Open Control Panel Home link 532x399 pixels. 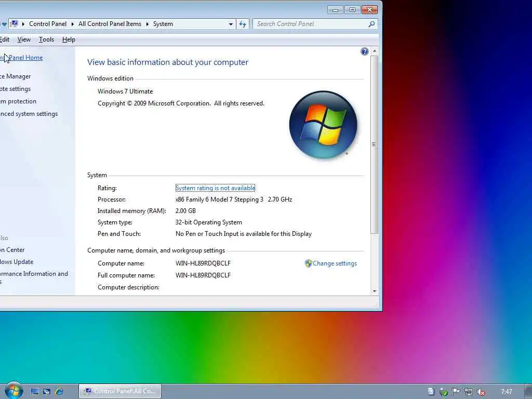click(x=21, y=57)
